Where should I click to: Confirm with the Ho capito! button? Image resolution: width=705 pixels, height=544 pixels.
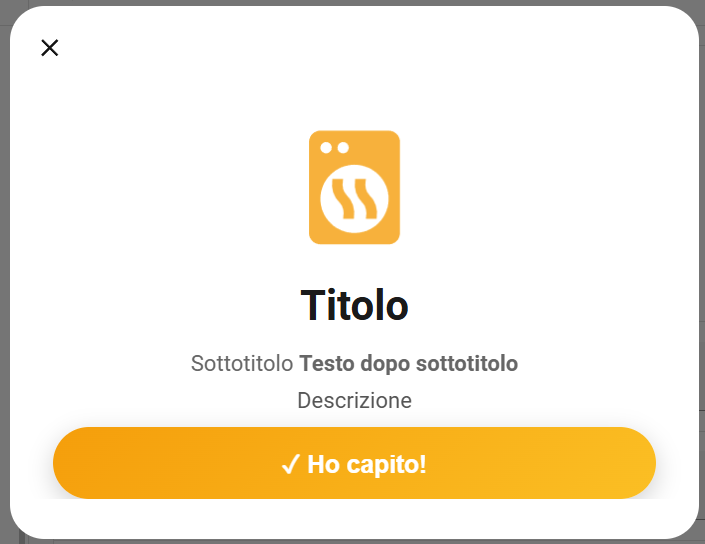tap(354, 463)
